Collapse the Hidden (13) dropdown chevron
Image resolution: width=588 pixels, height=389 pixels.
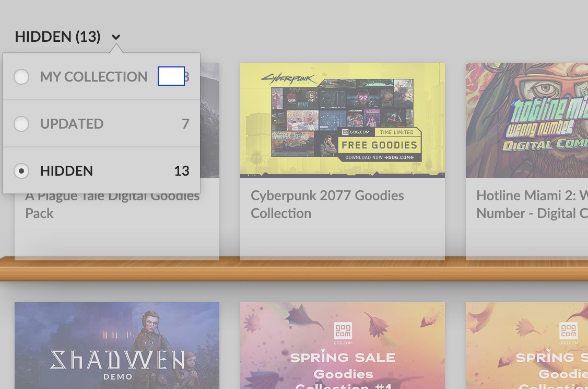point(116,37)
